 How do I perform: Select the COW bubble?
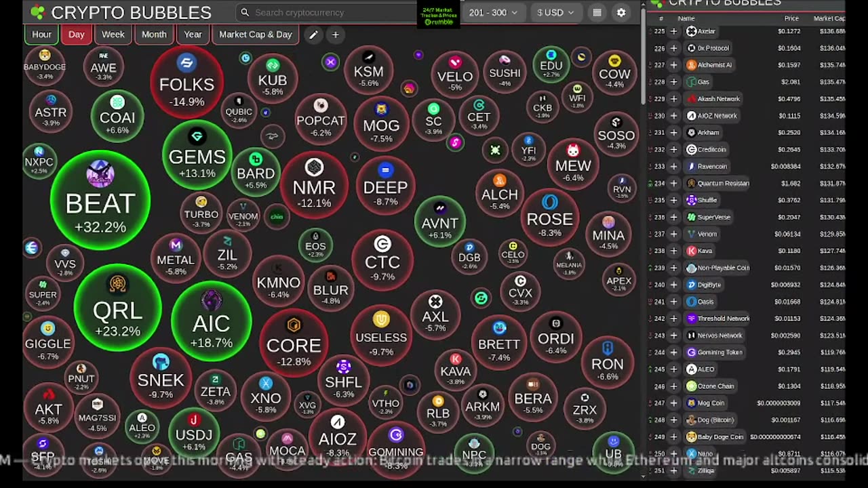click(x=614, y=73)
